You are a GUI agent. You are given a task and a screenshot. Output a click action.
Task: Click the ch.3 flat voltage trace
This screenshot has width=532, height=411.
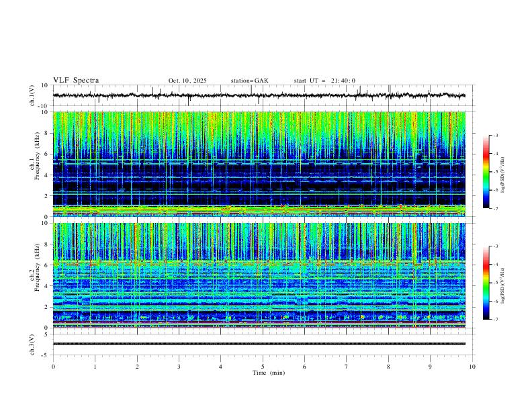[x=259, y=344]
